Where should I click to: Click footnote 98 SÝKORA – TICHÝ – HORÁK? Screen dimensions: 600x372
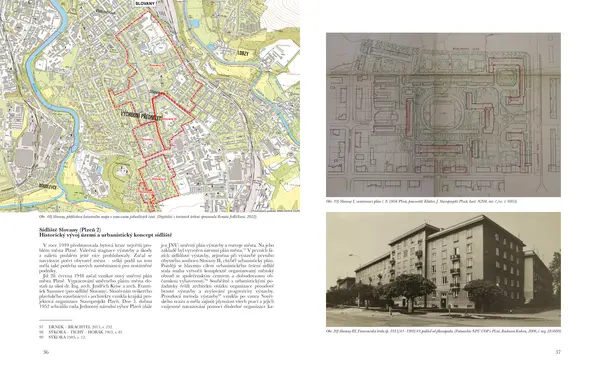tap(80, 332)
